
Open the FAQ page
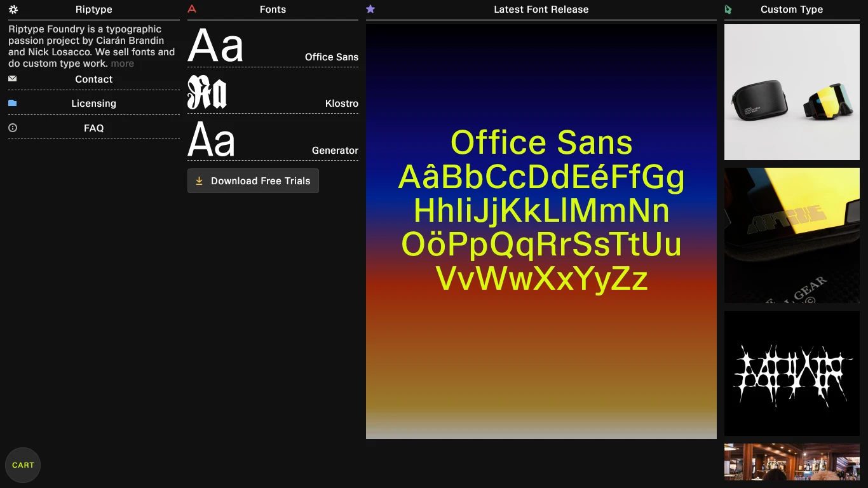[x=94, y=128]
